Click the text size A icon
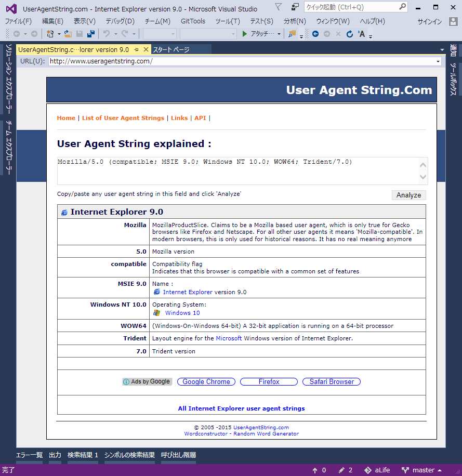The width and height of the screenshot is (462, 476). click(x=361, y=34)
